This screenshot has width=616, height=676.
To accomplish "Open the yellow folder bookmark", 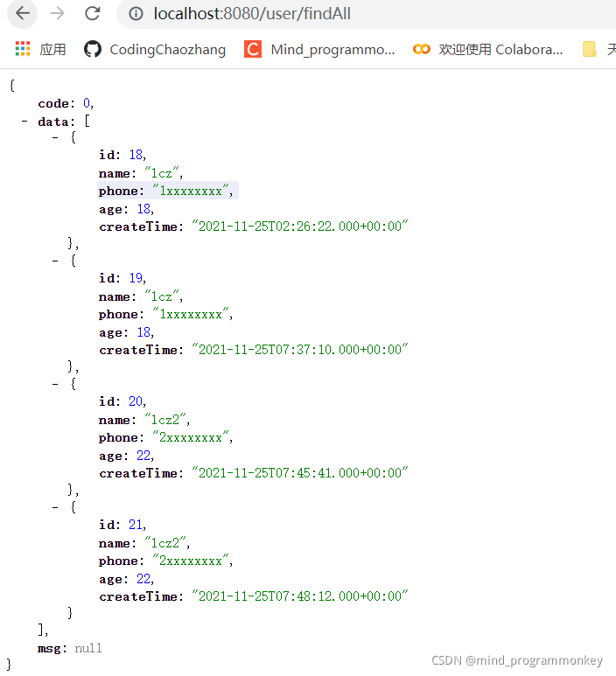I will pos(589,49).
